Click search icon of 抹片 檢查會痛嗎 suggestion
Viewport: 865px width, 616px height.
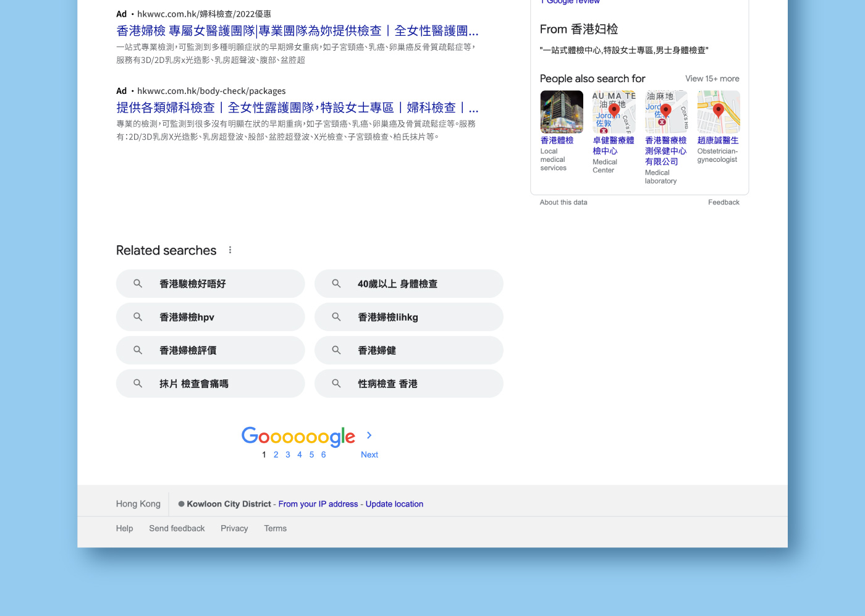(138, 384)
